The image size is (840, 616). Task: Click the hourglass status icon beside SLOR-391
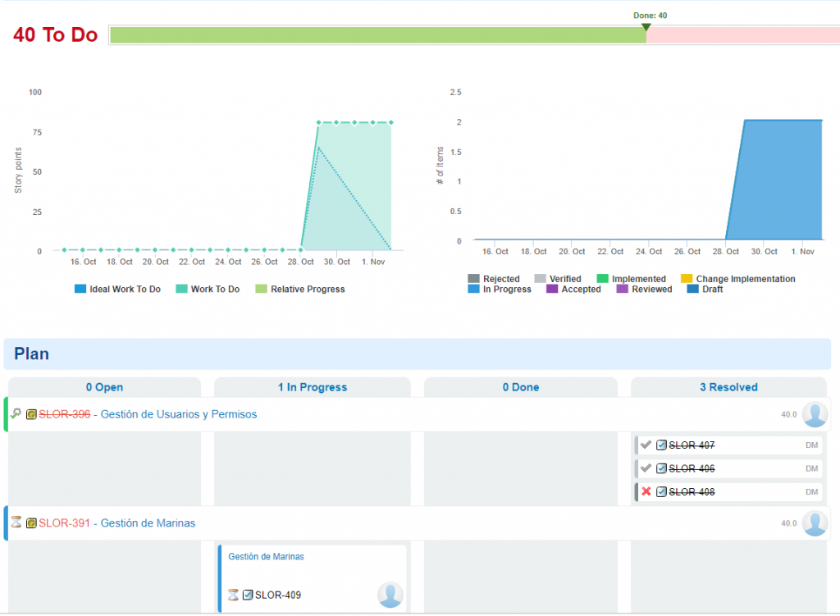pyautogui.click(x=16, y=522)
